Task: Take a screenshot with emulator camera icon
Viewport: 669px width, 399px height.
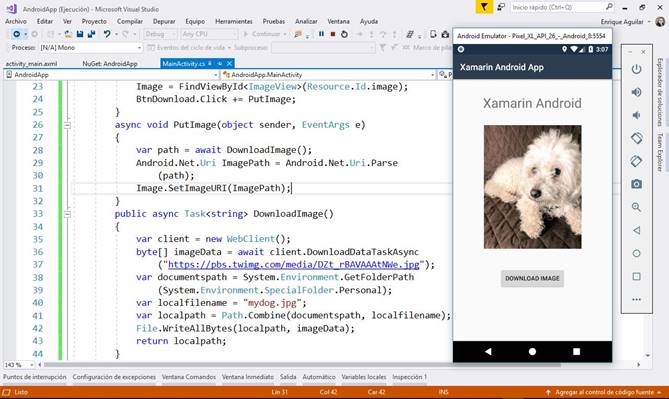Action: [x=636, y=184]
